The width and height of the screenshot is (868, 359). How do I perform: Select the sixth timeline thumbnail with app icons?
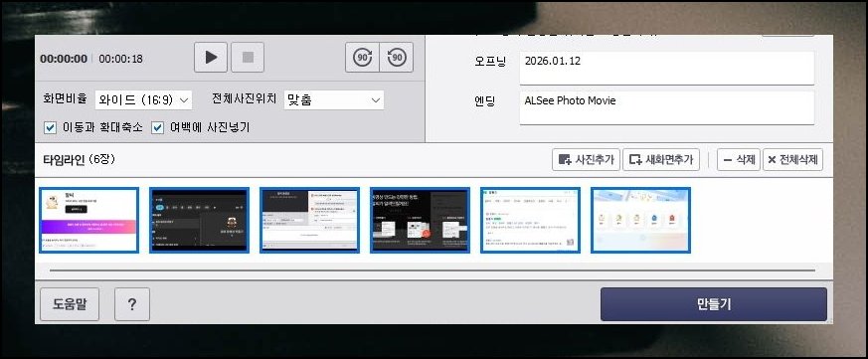(640, 220)
